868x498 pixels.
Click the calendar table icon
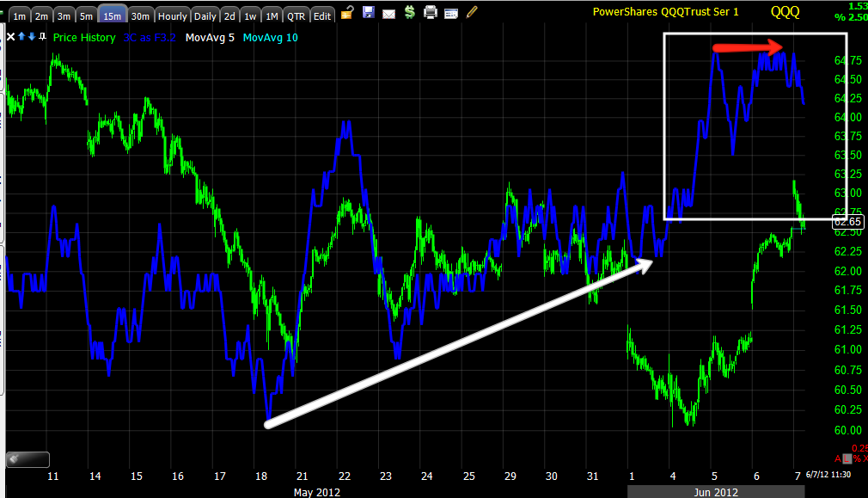click(x=451, y=13)
